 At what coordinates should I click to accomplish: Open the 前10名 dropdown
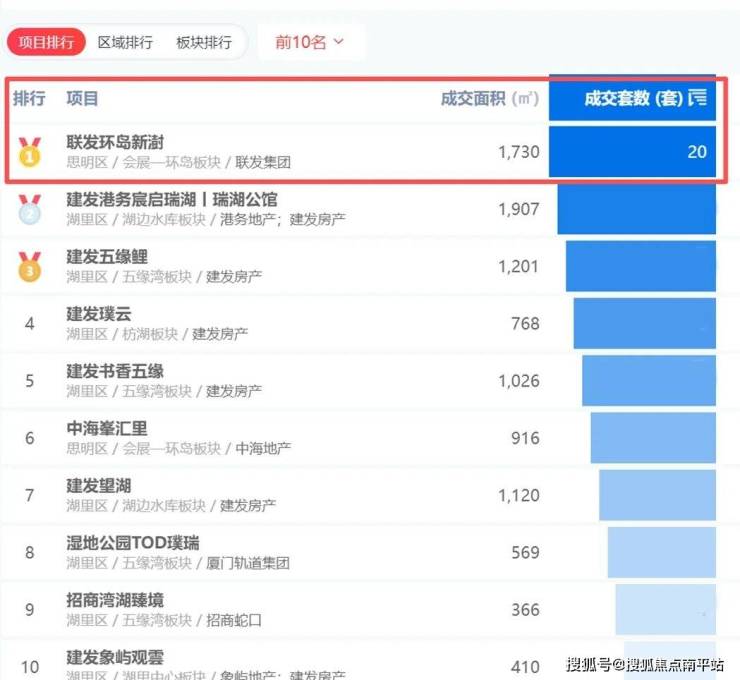tap(310, 42)
